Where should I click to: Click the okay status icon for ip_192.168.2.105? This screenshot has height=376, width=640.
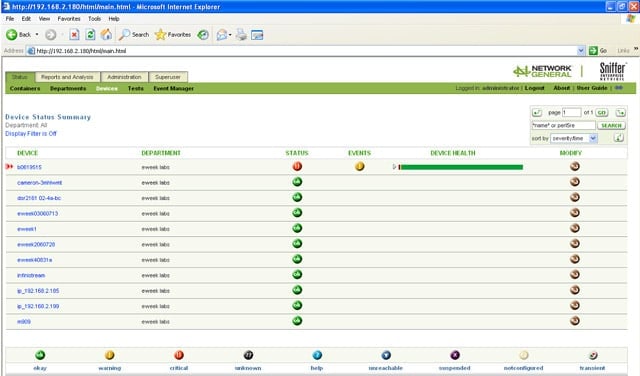[x=297, y=290]
